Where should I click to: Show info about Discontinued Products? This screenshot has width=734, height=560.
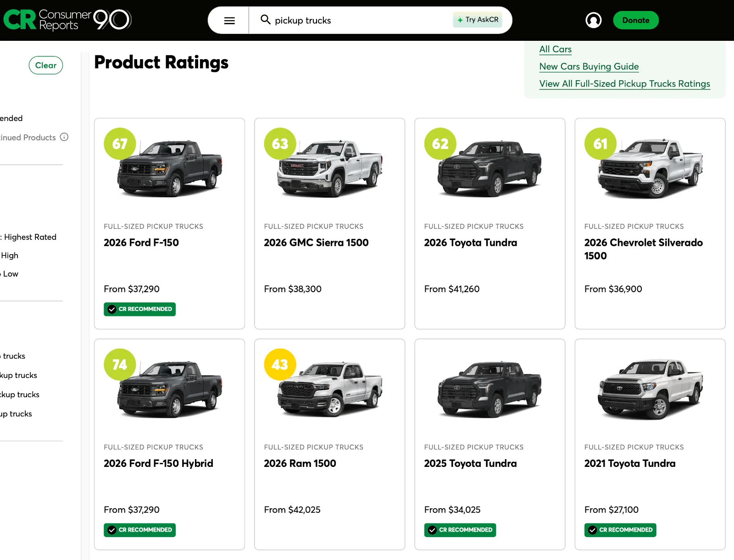(x=64, y=137)
